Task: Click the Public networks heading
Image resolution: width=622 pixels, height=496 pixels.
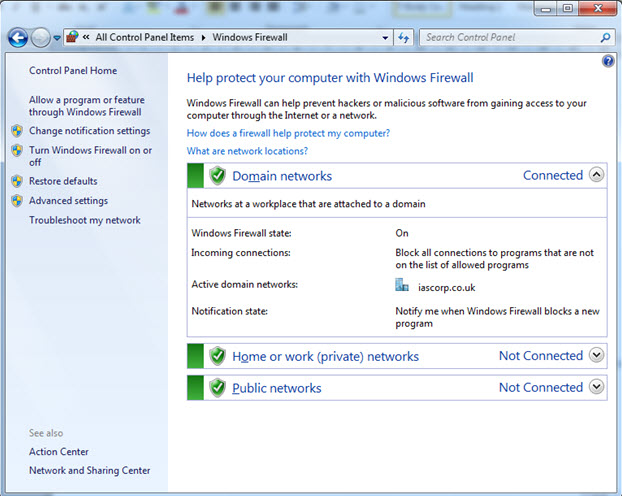Action: pos(276,388)
